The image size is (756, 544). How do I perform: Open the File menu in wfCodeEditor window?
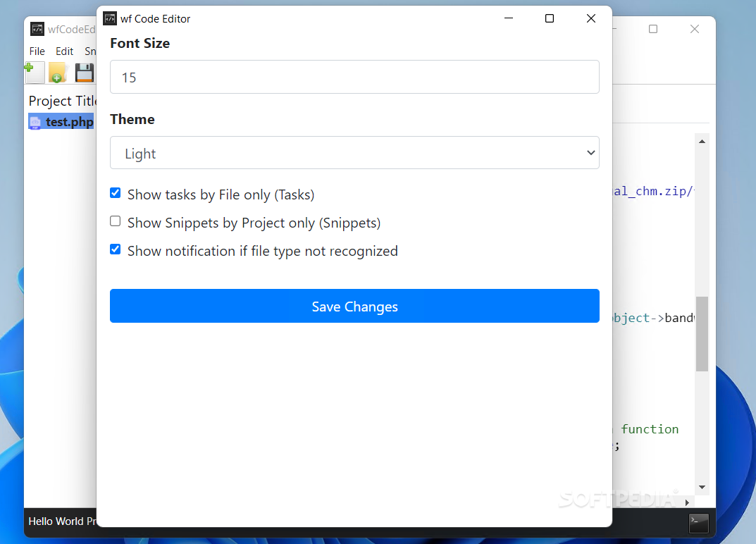pyautogui.click(x=37, y=51)
